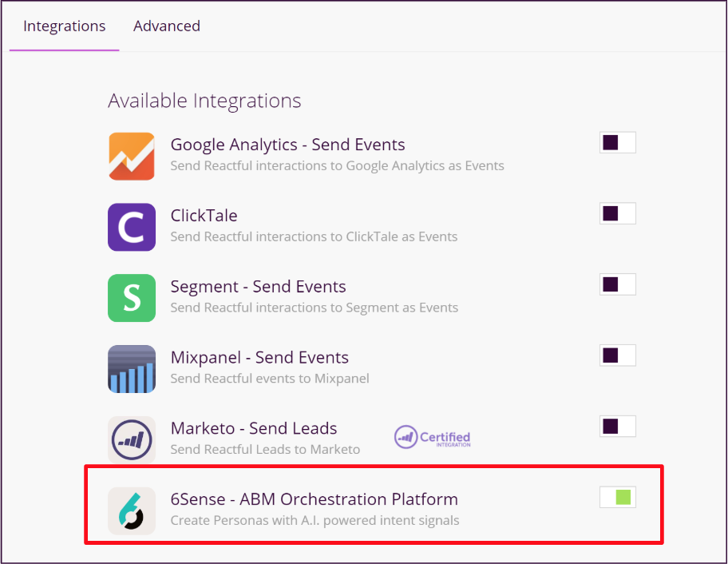
Task: Click the 'Segment - Send Events' title
Action: pos(258,287)
